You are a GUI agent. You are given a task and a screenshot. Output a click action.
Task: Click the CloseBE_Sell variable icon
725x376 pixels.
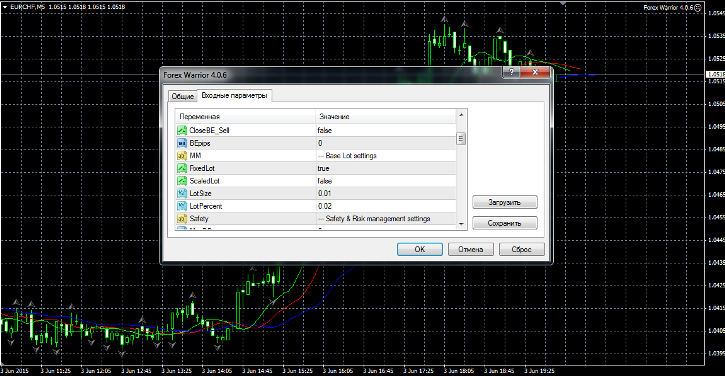182,130
